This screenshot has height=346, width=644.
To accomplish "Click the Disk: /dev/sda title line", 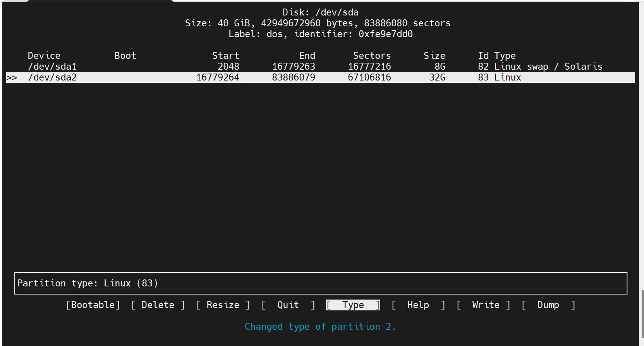I will [x=320, y=12].
